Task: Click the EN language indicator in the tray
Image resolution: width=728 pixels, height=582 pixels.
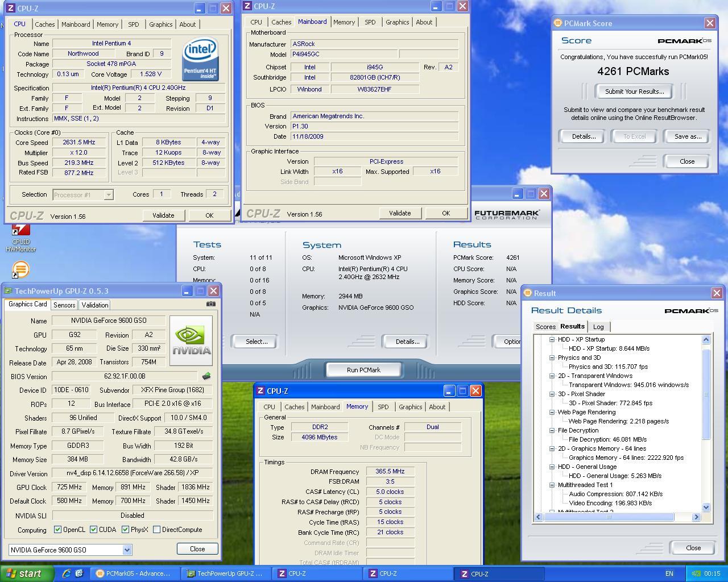Action: point(669,573)
